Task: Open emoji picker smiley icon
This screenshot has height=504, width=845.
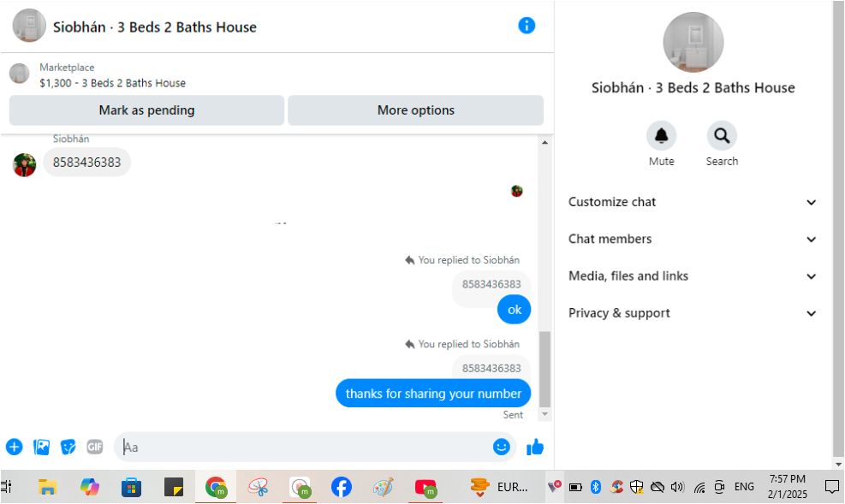Action: tap(501, 447)
